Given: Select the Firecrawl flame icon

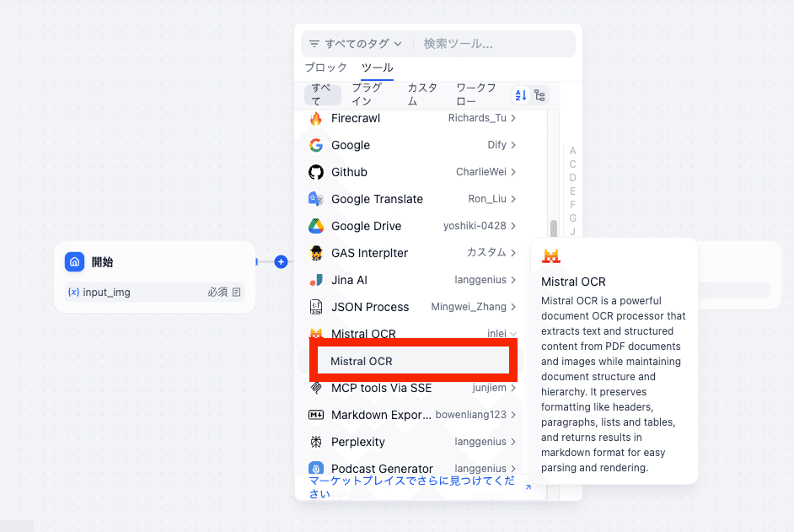Looking at the screenshot, I should coord(315,118).
